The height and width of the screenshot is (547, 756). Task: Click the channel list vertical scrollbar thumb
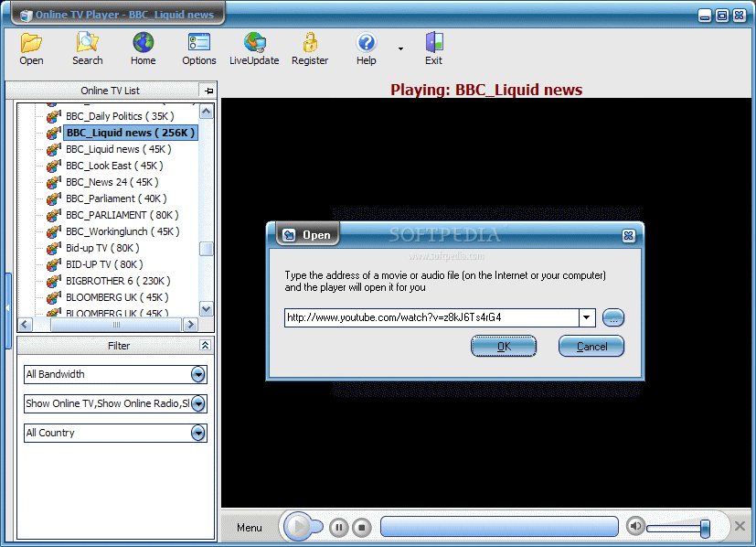pos(207,249)
